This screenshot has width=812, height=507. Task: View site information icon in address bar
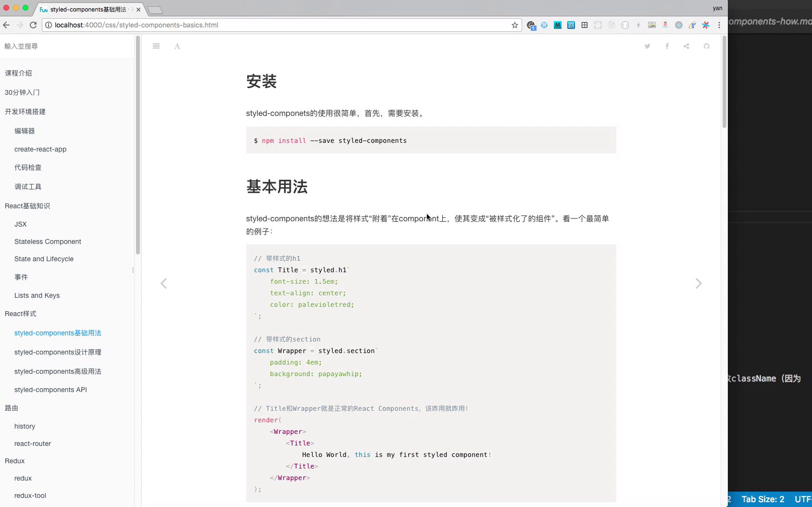point(48,25)
